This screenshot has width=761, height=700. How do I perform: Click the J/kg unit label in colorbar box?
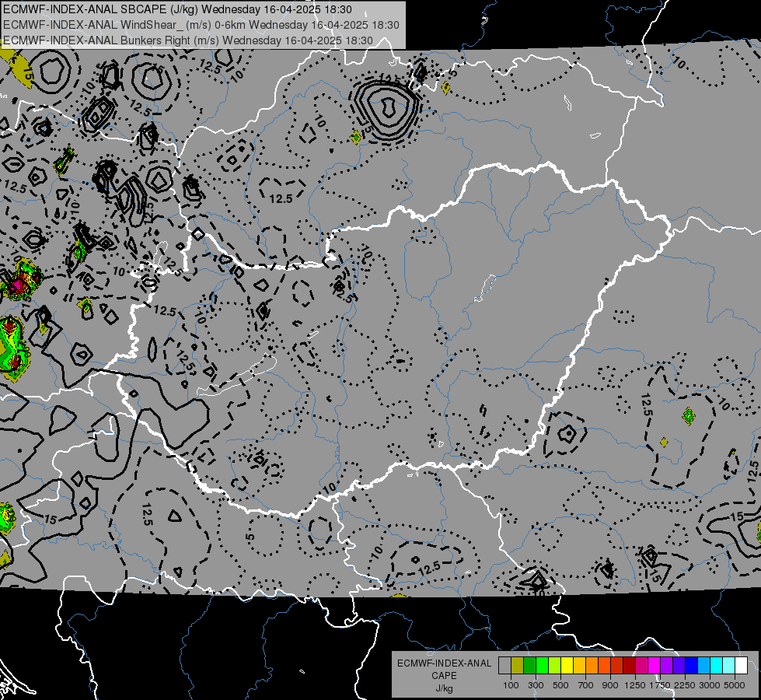click(444, 688)
